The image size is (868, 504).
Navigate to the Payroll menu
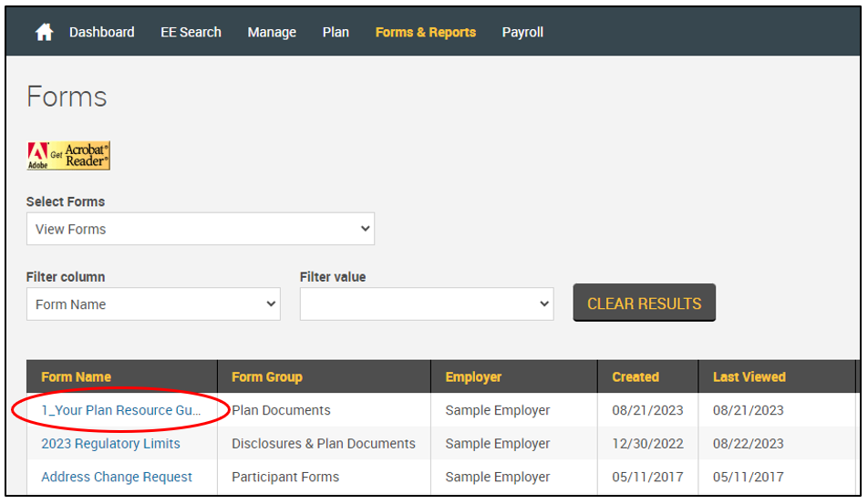(522, 32)
